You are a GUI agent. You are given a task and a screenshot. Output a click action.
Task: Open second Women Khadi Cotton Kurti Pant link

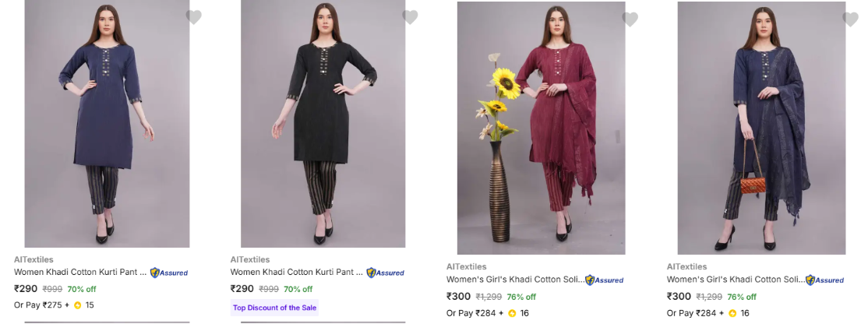coord(296,273)
